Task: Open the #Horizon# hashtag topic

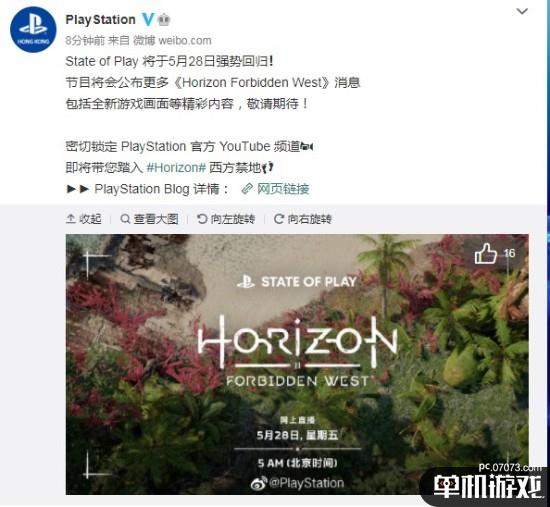Action: coord(176,168)
